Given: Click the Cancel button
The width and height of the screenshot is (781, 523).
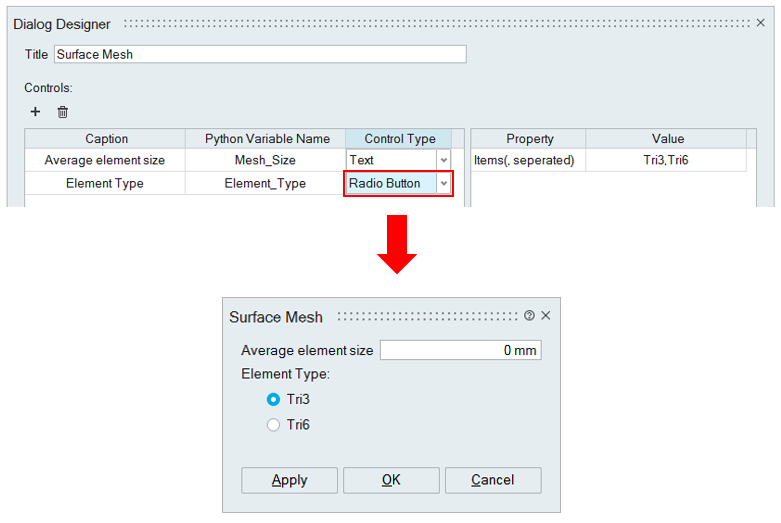Looking at the screenshot, I should pos(493,480).
